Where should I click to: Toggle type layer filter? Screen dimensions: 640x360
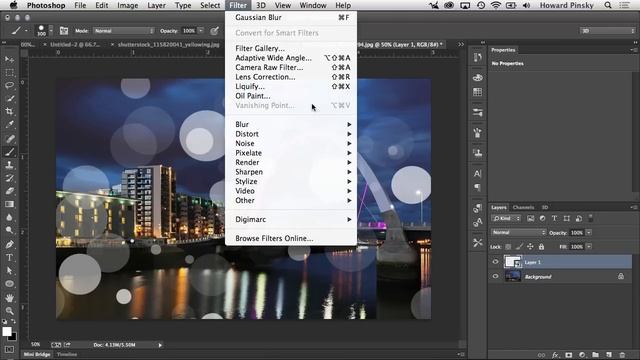pyautogui.click(x=554, y=218)
